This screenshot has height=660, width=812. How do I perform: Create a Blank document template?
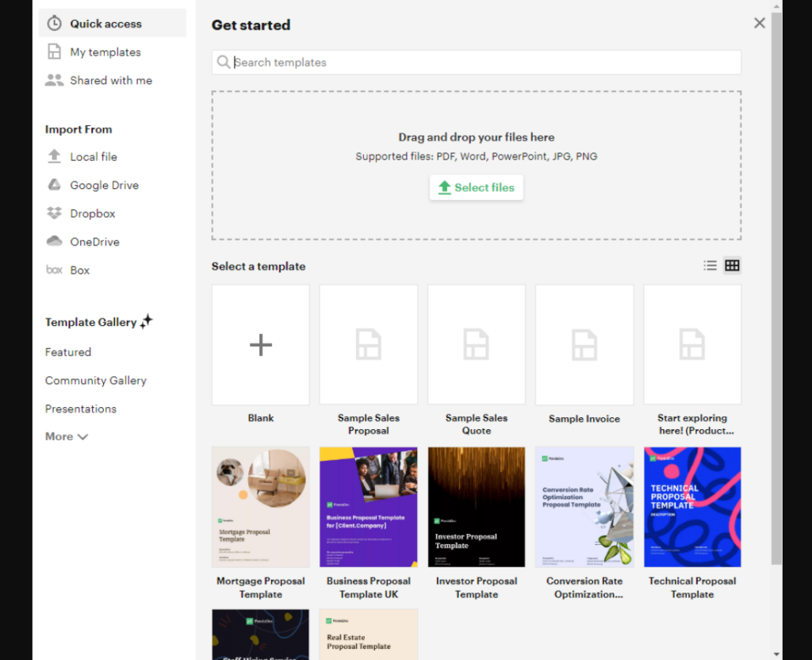[x=260, y=345]
